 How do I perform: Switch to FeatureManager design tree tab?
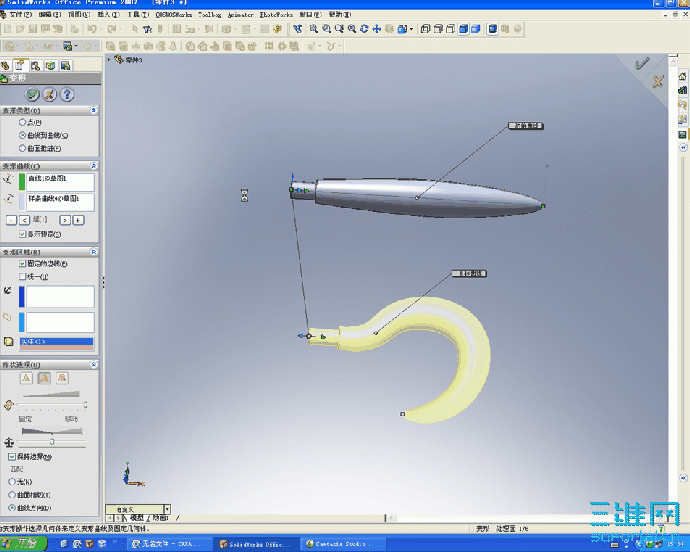tap(5, 66)
